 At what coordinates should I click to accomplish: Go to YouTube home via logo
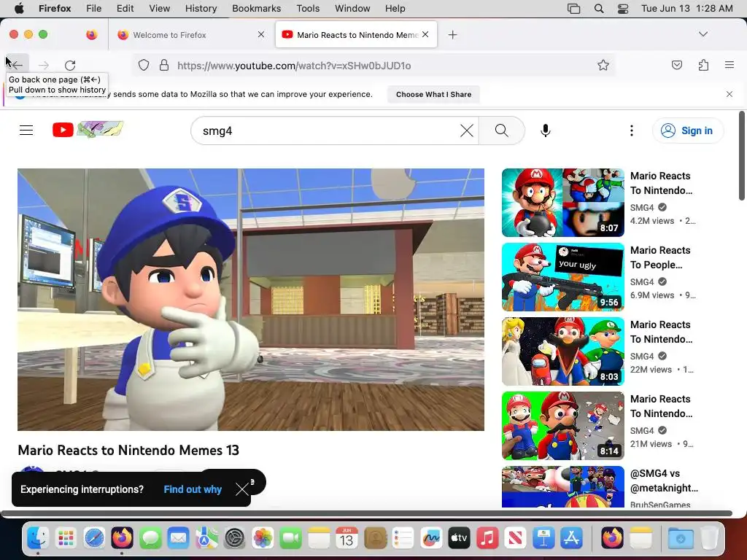(88, 129)
